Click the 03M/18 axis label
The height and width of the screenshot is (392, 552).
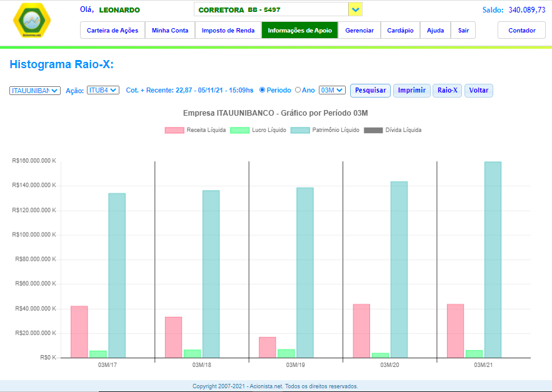click(202, 365)
